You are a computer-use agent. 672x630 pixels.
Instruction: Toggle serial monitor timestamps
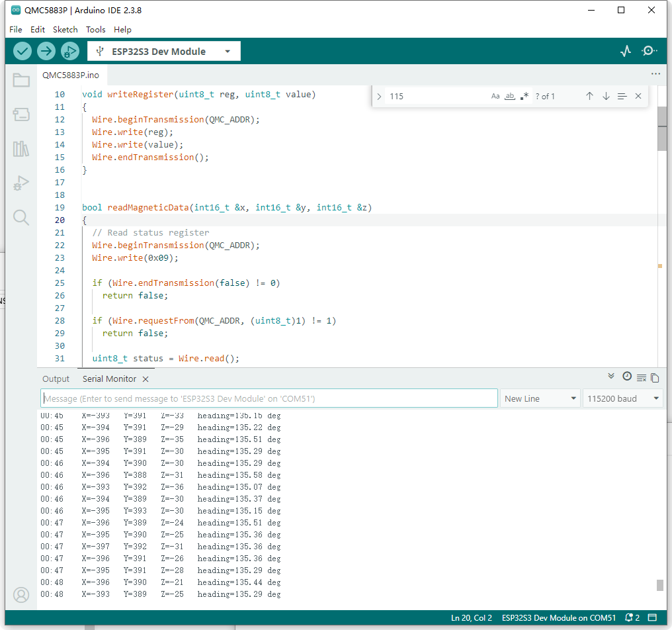pos(627,376)
